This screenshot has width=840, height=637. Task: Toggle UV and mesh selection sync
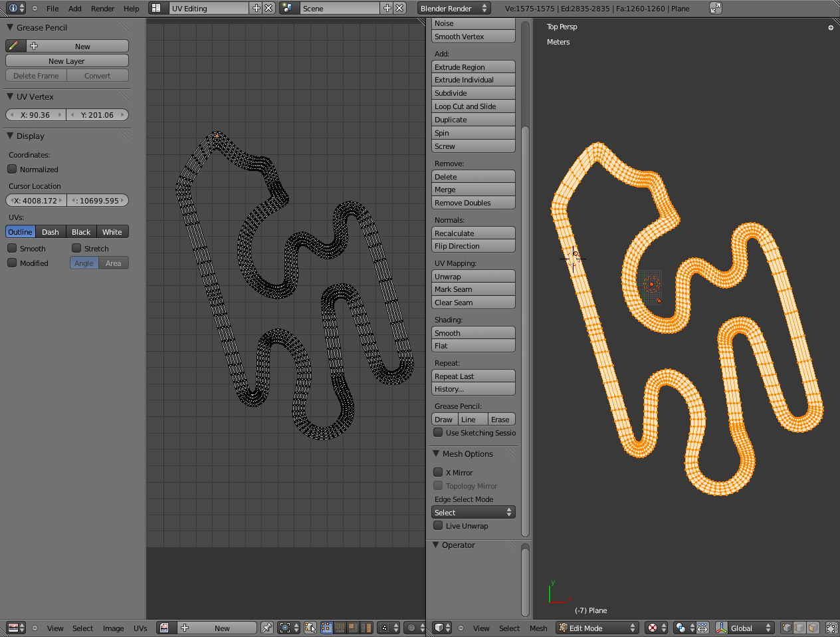click(310, 628)
